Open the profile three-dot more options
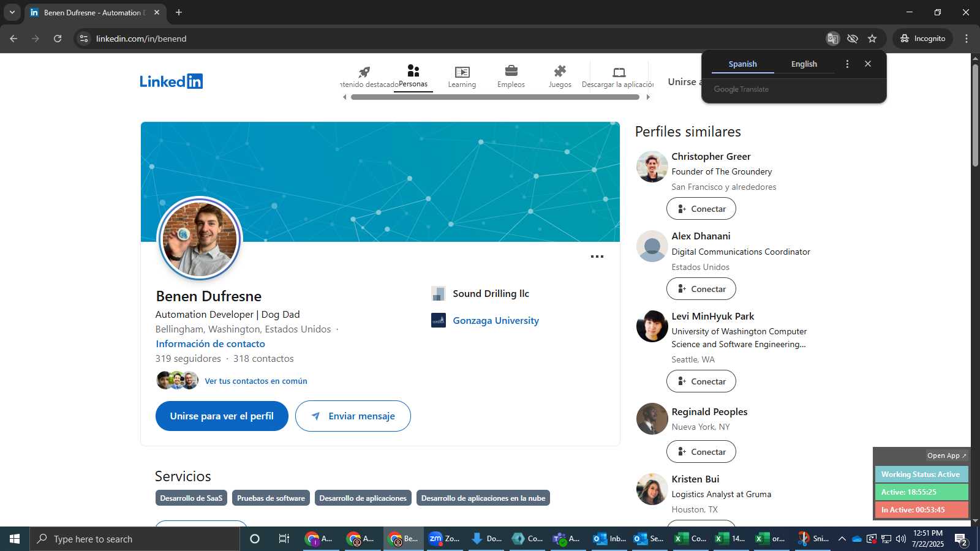 tap(597, 257)
